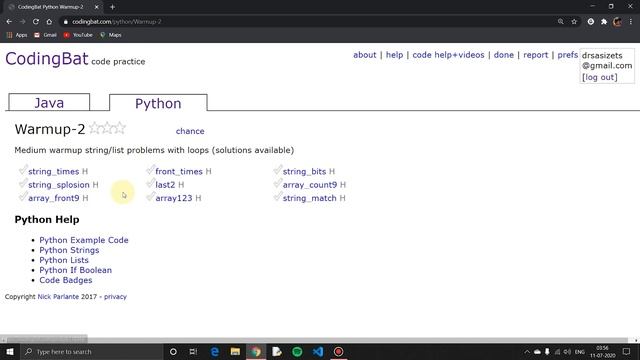The height and width of the screenshot is (360, 640).
Task: Open a new browser tab
Action: pos(112,7)
